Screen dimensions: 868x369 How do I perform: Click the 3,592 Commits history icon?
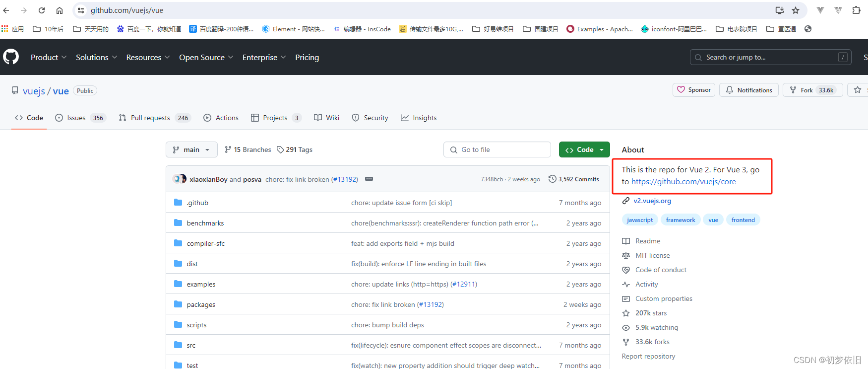[x=552, y=179]
